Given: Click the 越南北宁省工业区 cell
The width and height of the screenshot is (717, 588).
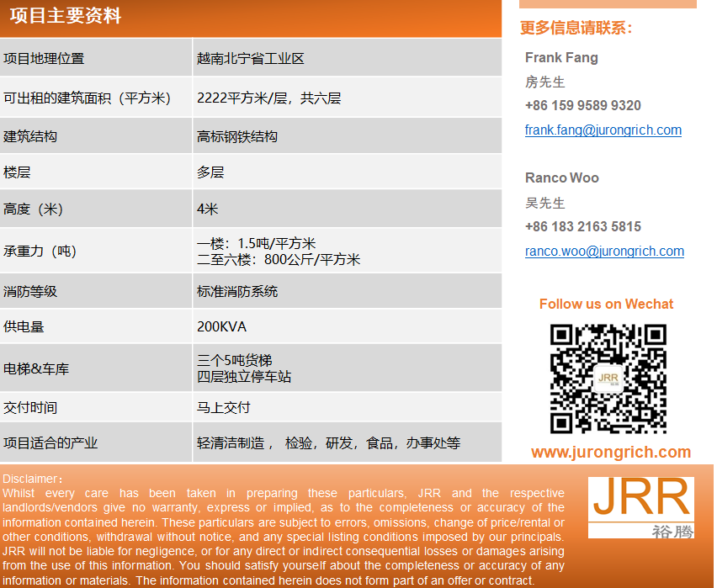Looking at the screenshot, I should pyautogui.click(x=251, y=59).
